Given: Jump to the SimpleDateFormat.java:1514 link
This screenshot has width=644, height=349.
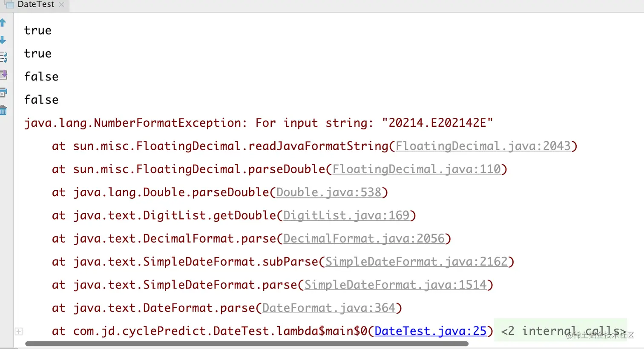Looking at the screenshot, I should 395,285.
